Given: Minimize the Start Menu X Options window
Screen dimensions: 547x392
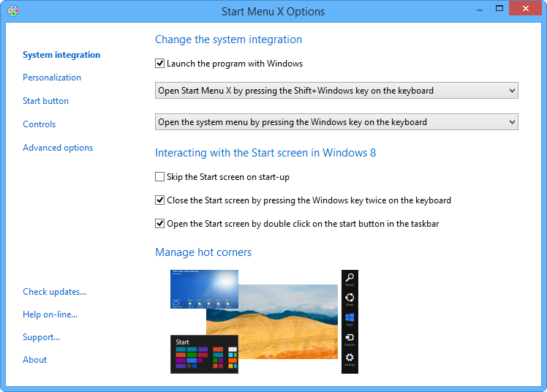Looking at the screenshot, I should point(480,9).
